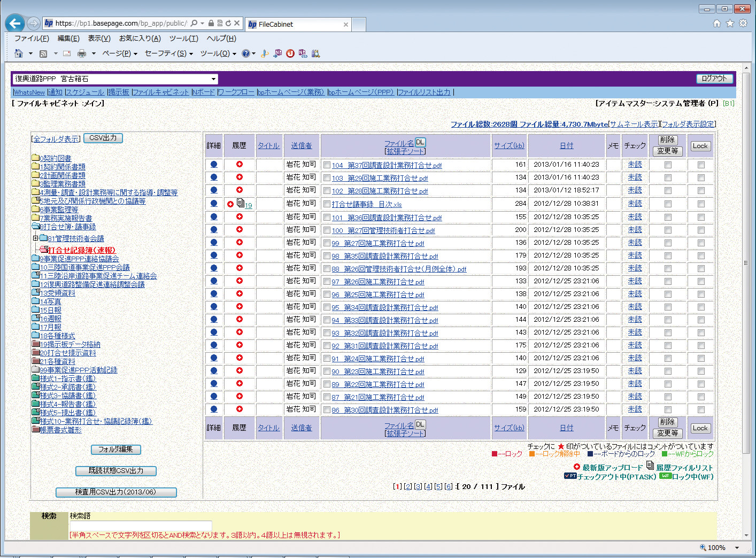Open ページ(P) dropdown in command bar

tap(120, 53)
